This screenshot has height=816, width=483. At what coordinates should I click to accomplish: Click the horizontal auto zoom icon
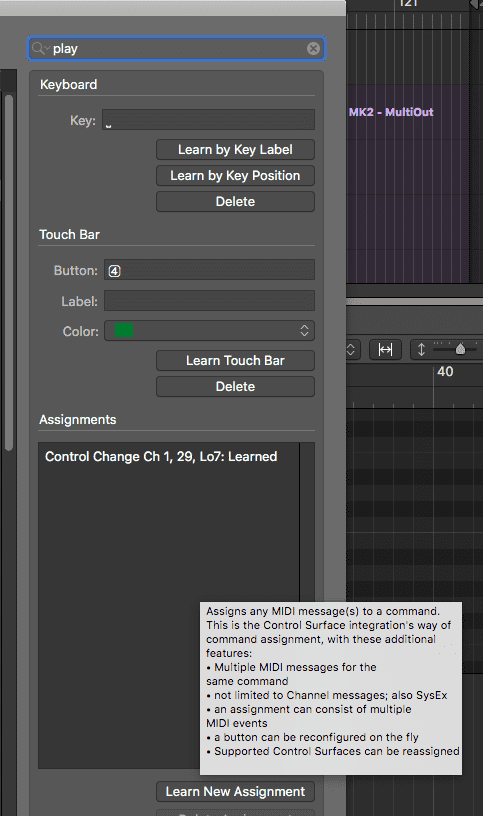(385, 349)
